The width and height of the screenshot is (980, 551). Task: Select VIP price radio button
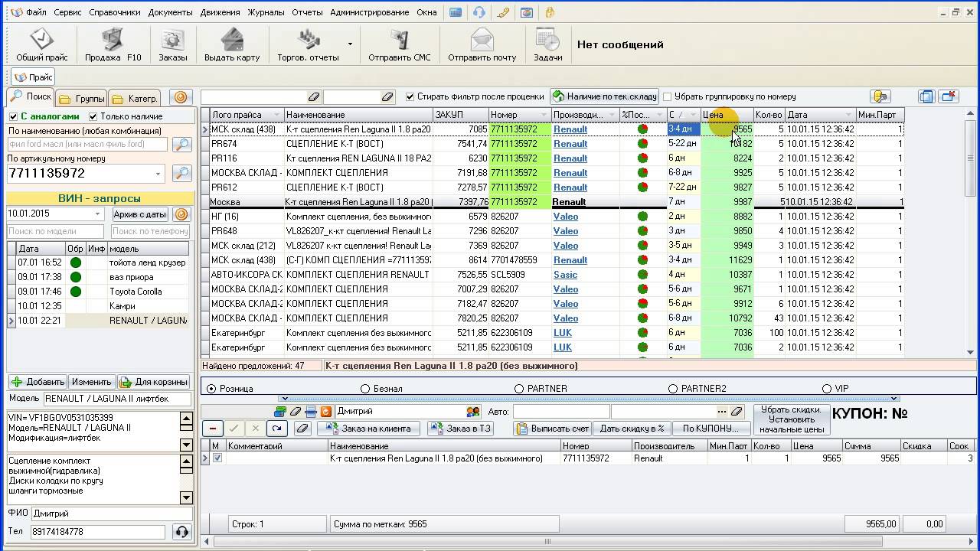(827, 389)
